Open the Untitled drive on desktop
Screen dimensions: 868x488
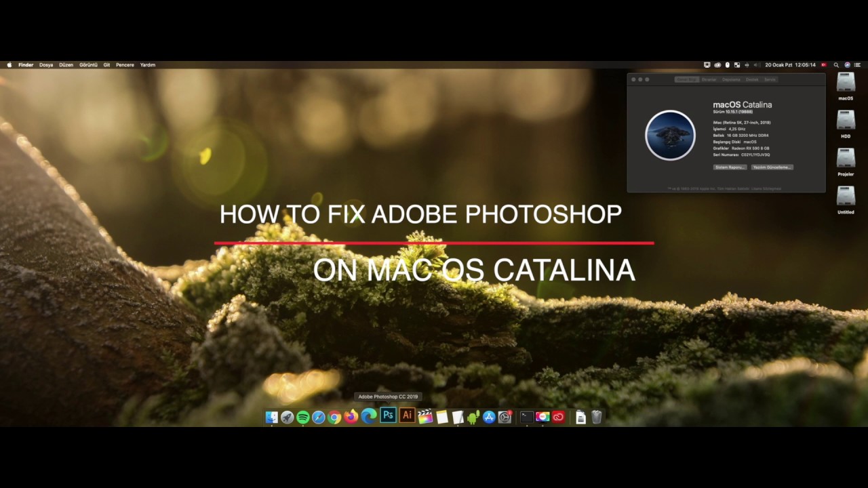pos(846,196)
